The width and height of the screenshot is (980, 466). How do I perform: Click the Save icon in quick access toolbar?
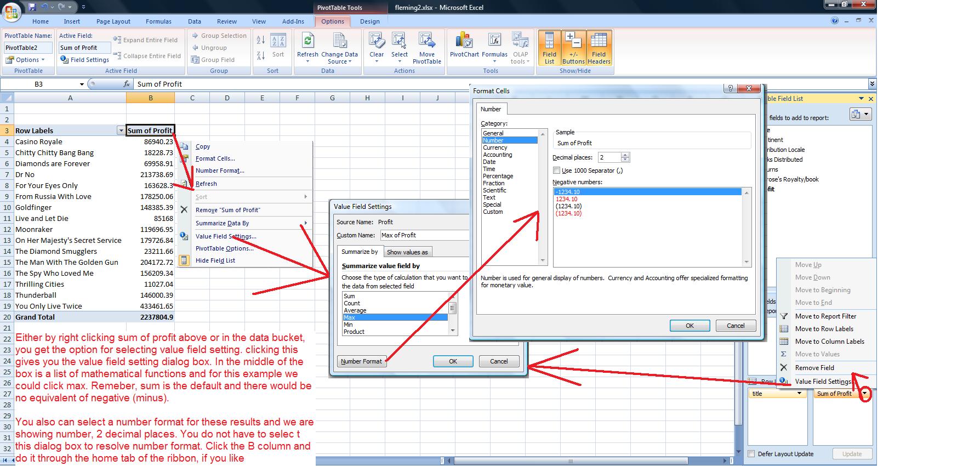(32, 7)
